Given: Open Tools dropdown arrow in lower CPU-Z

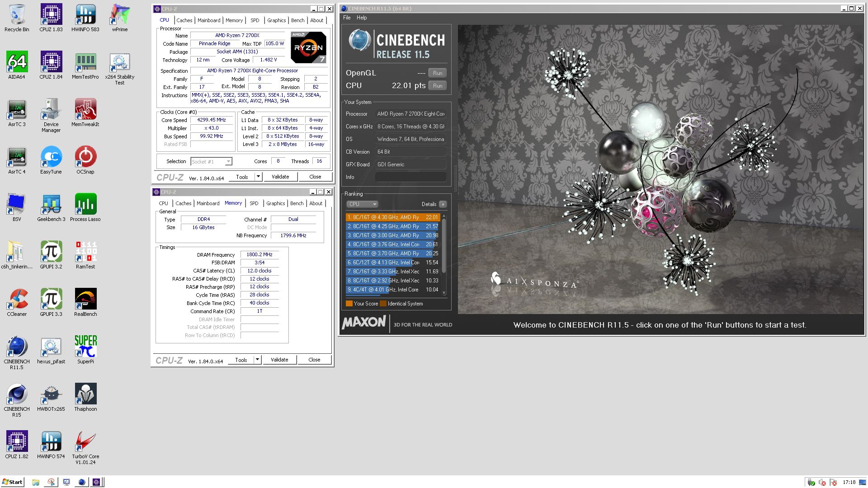Looking at the screenshot, I should 257,360.
